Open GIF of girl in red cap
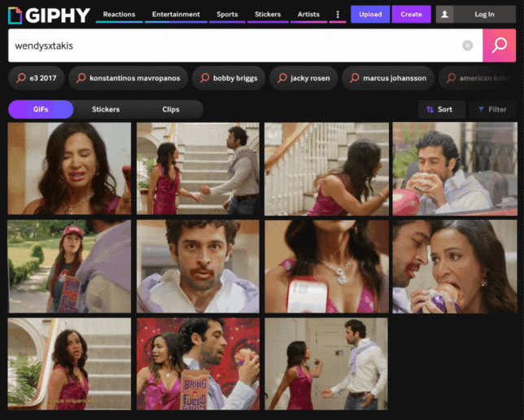The height and width of the screenshot is (420, 524). point(69,266)
